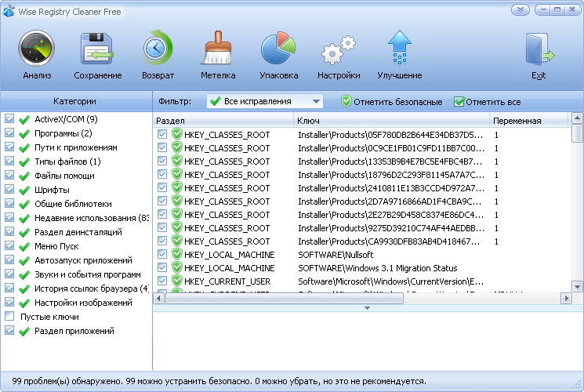The width and height of the screenshot is (584, 392).
Task: Click the green shield icon Отметить безопасные
Action: tap(346, 101)
